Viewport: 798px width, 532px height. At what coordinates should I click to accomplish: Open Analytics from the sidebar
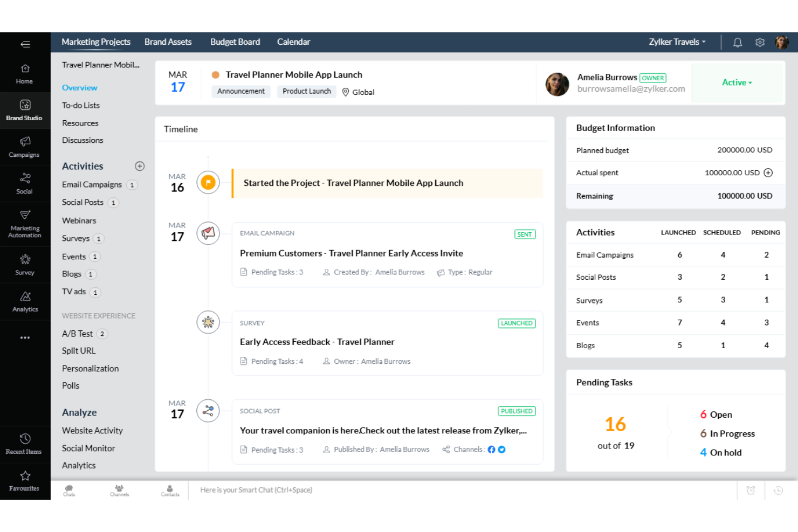coord(24,301)
